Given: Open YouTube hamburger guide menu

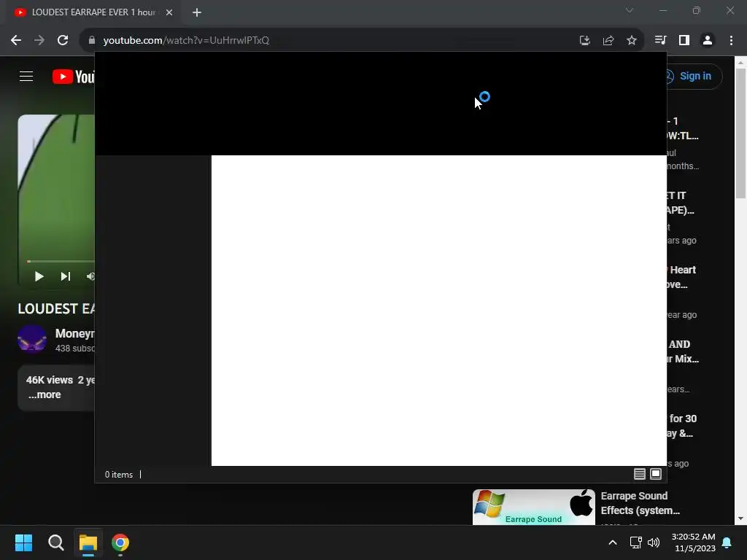Looking at the screenshot, I should pos(26,76).
